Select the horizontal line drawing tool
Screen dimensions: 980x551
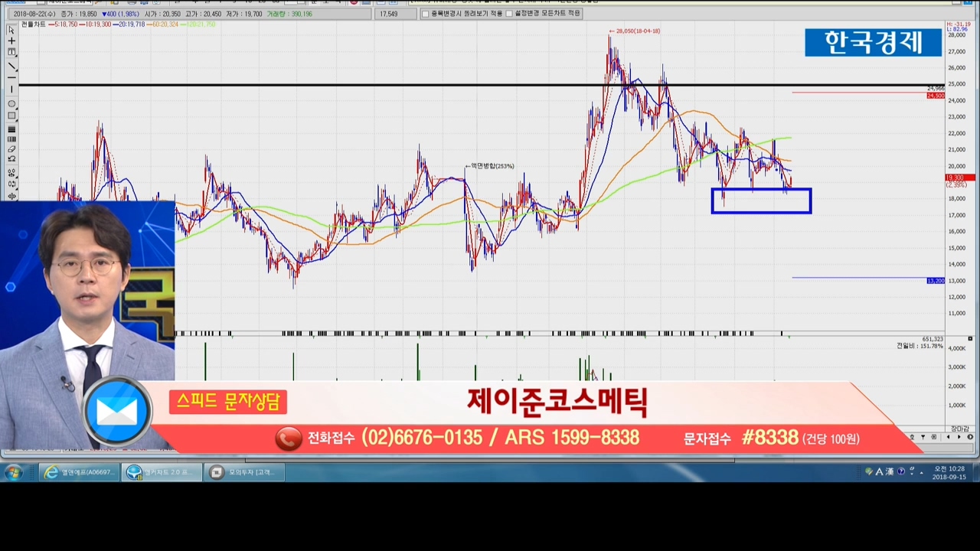coord(11,78)
